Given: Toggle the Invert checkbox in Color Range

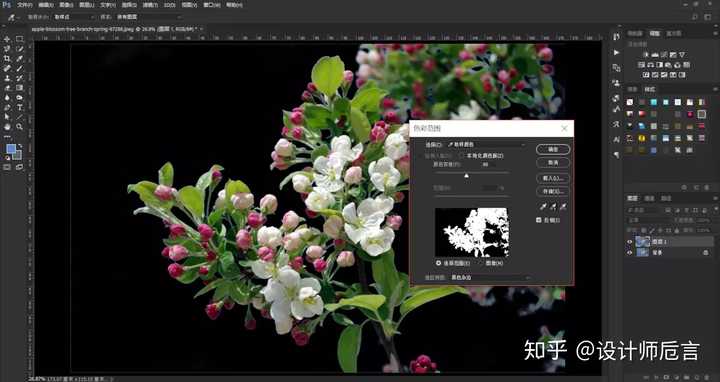Looking at the screenshot, I should 539,220.
